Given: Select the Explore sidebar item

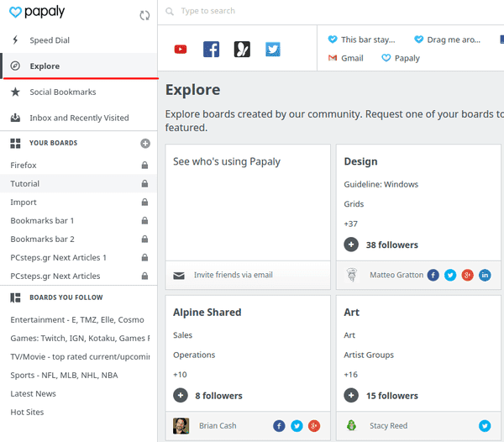Looking at the screenshot, I should pos(79,66).
